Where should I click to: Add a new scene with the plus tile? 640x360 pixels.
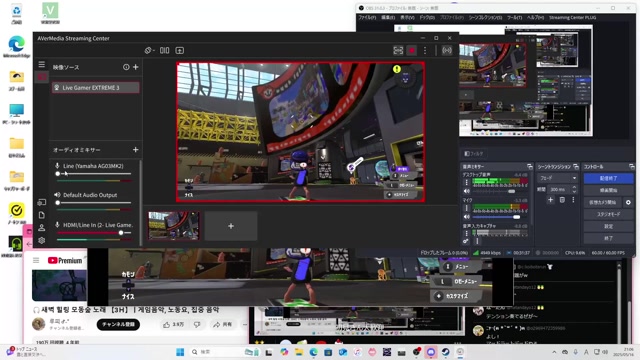231,226
